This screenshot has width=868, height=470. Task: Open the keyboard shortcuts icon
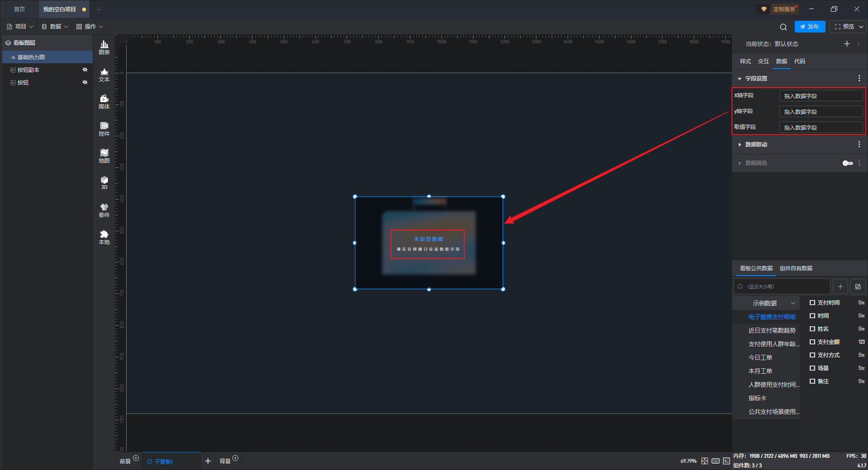coord(716,461)
